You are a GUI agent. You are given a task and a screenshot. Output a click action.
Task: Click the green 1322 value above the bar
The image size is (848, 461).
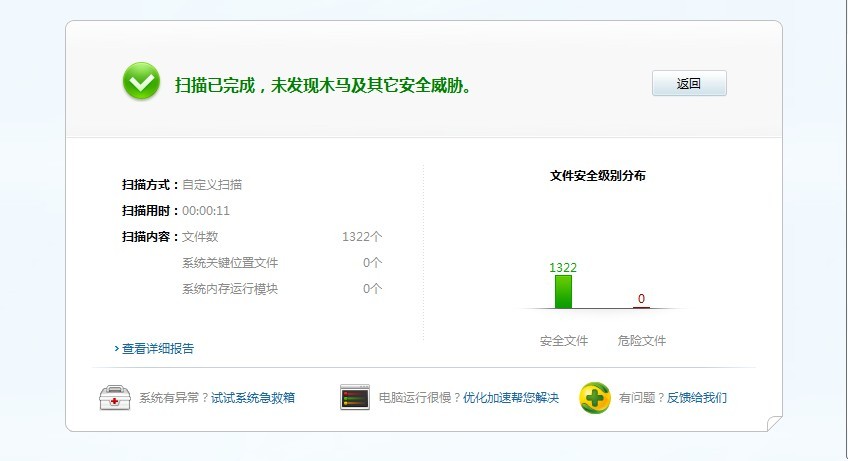point(563,268)
